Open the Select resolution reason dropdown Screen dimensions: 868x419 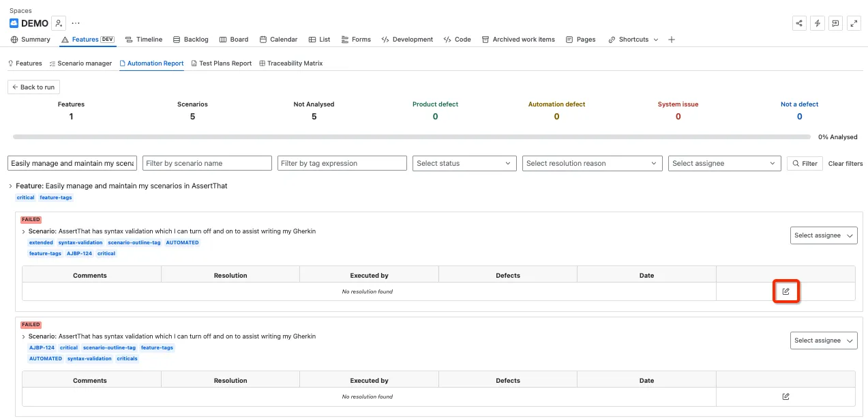point(593,163)
